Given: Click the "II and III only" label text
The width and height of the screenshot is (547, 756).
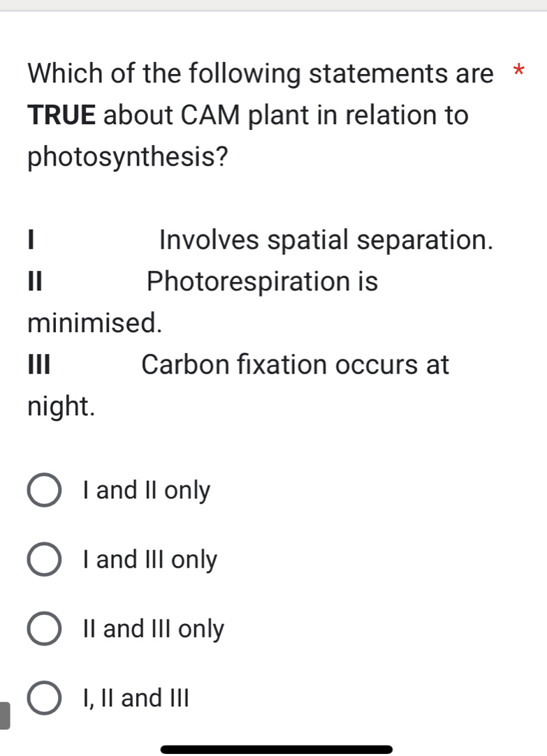Looking at the screenshot, I should click(152, 630).
